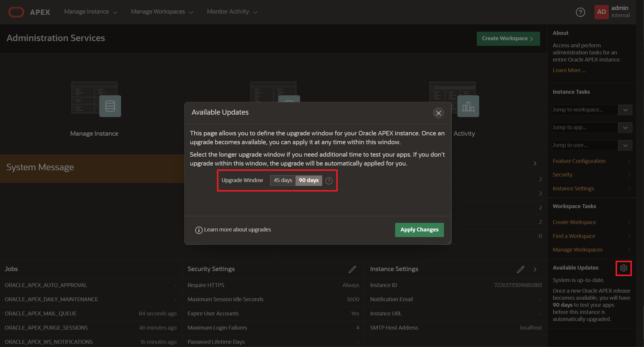Click the Apply Changes button

(x=419, y=230)
